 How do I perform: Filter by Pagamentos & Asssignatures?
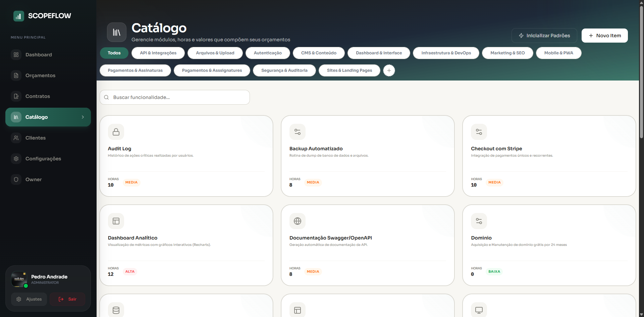212,70
